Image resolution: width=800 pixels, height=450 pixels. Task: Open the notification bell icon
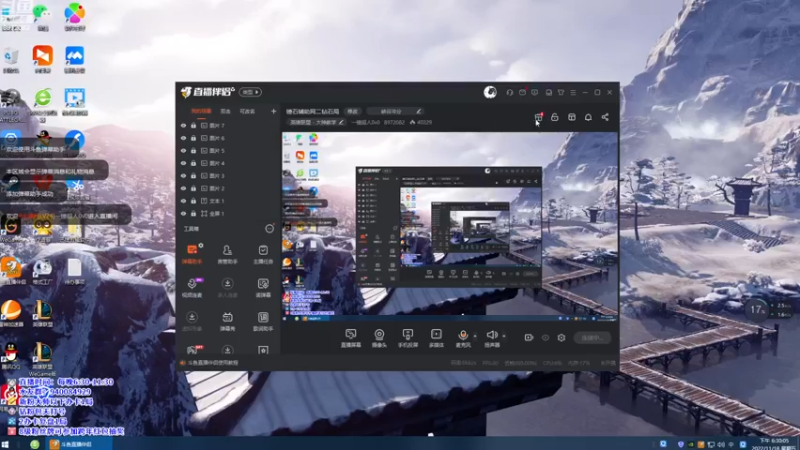tap(588, 117)
